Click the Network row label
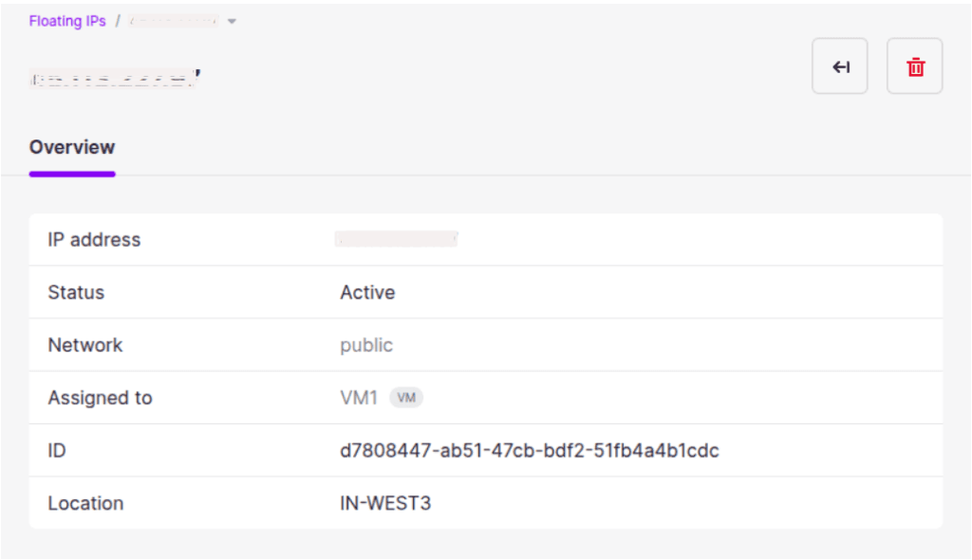Screen dimensions: 972x560 pos(85,345)
